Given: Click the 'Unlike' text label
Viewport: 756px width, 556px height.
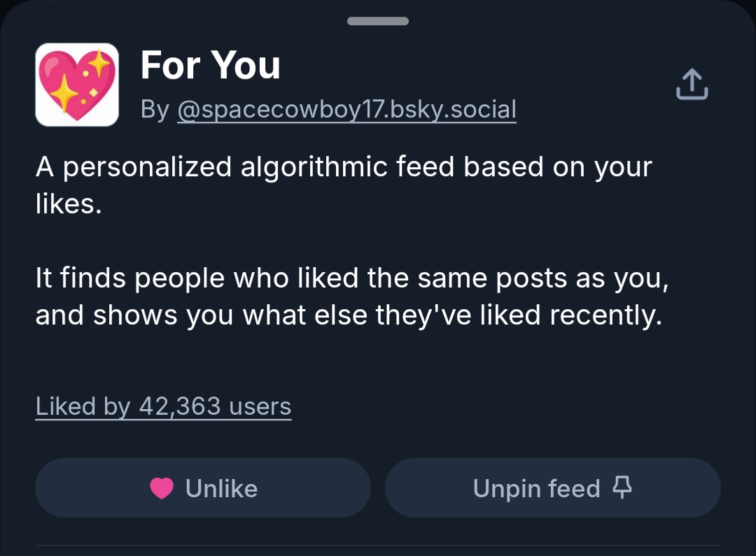Looking at the screenshot, I should click(x=221, y=488).
